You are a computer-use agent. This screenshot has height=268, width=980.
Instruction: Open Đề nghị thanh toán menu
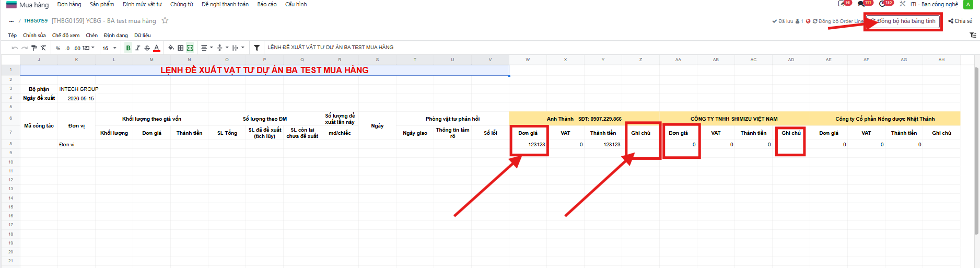click(x=225, y=4)
